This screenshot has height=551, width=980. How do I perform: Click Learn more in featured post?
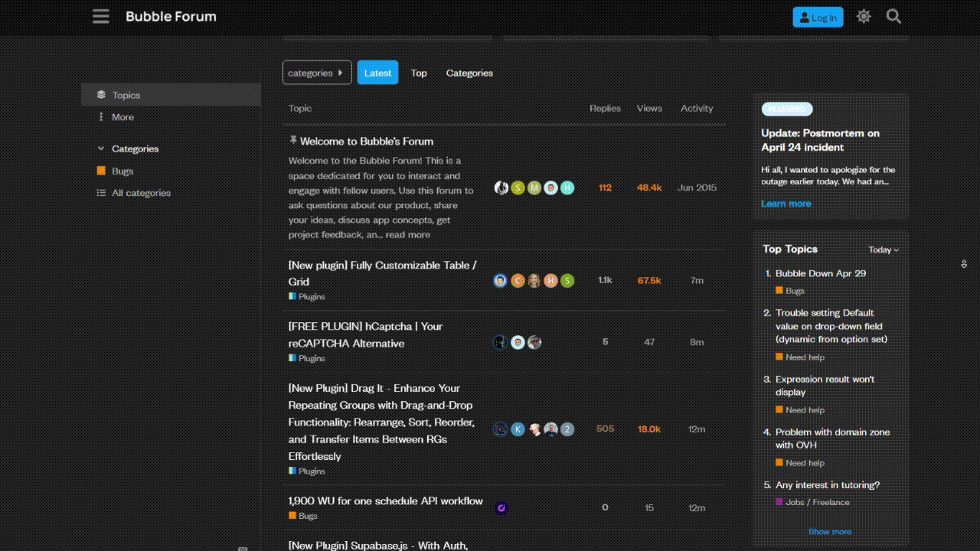(786, 204)
